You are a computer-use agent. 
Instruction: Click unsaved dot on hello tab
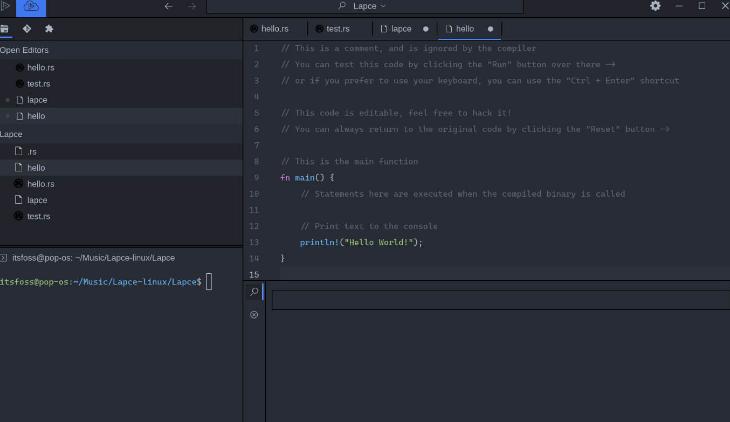click(490, 29)
